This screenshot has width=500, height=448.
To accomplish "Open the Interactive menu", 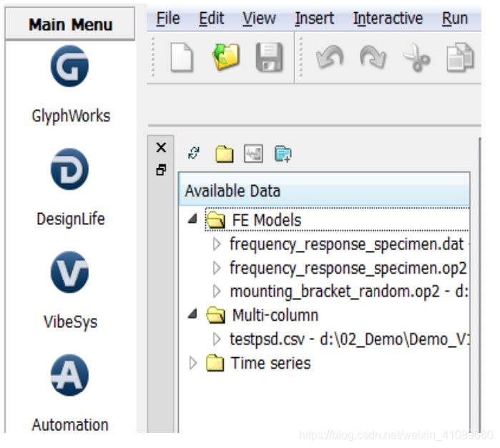I will tap(388, 19).
